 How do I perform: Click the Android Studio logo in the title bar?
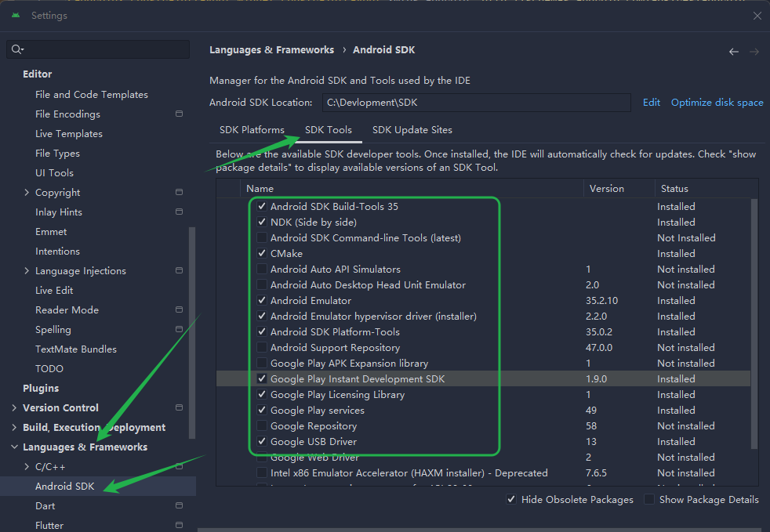16,15
